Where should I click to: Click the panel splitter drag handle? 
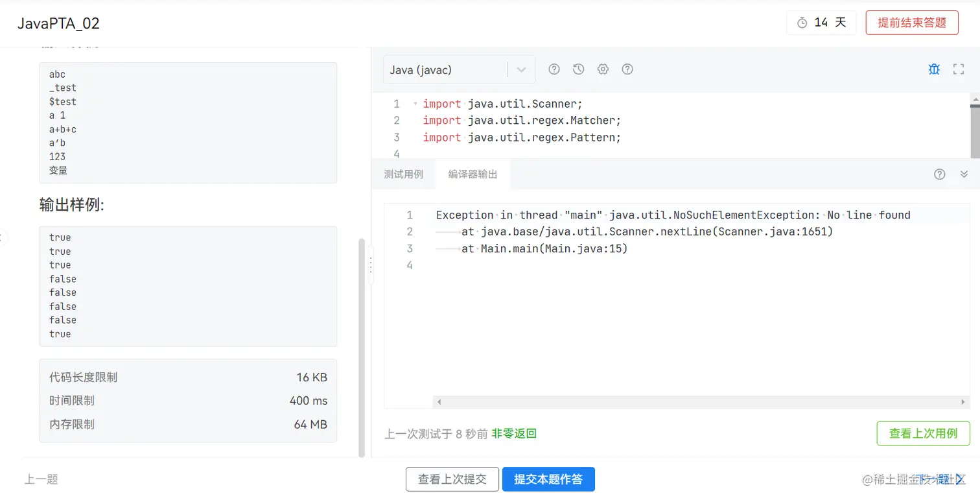[371, 265]
